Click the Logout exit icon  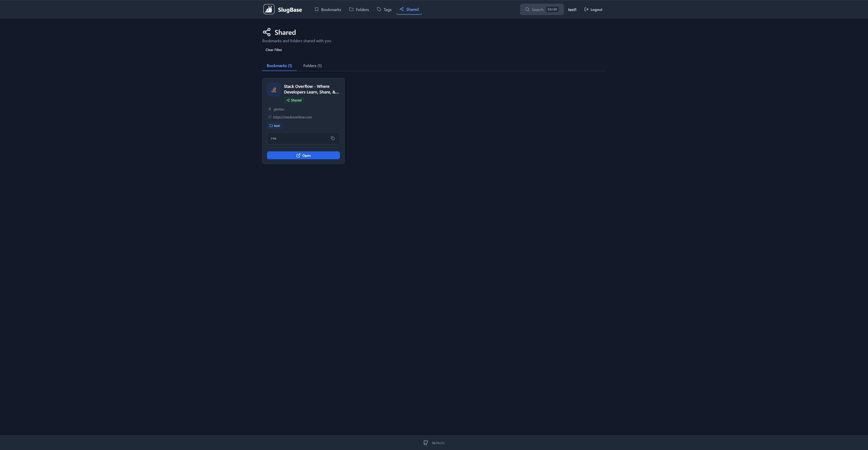tap(586, 9)
